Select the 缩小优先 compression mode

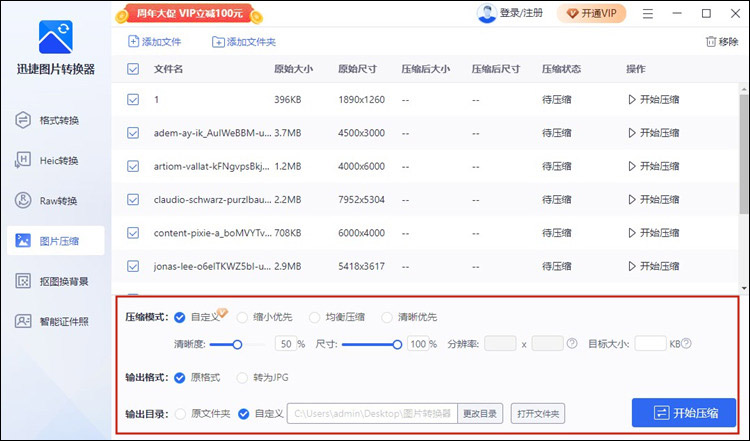click(242, 317)
